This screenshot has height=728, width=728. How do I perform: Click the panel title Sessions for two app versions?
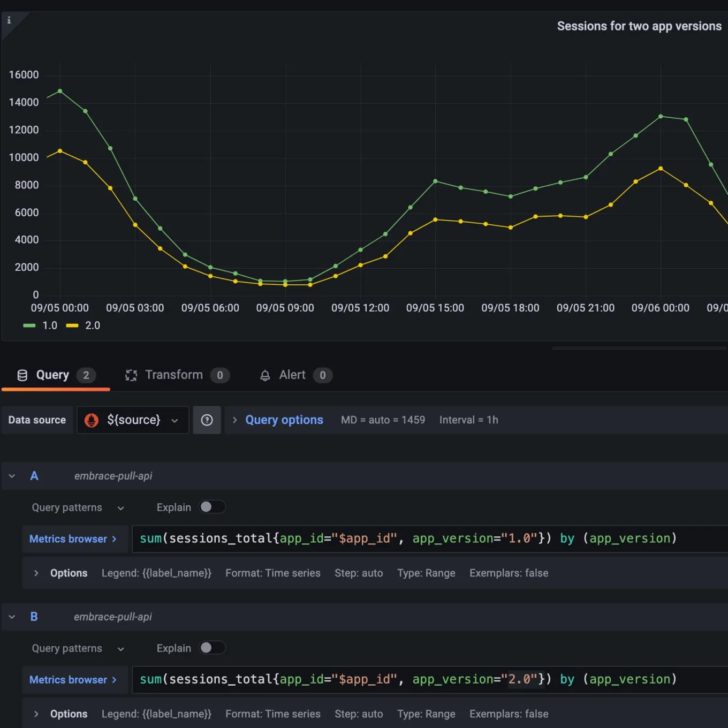click(x=639, y=26)
